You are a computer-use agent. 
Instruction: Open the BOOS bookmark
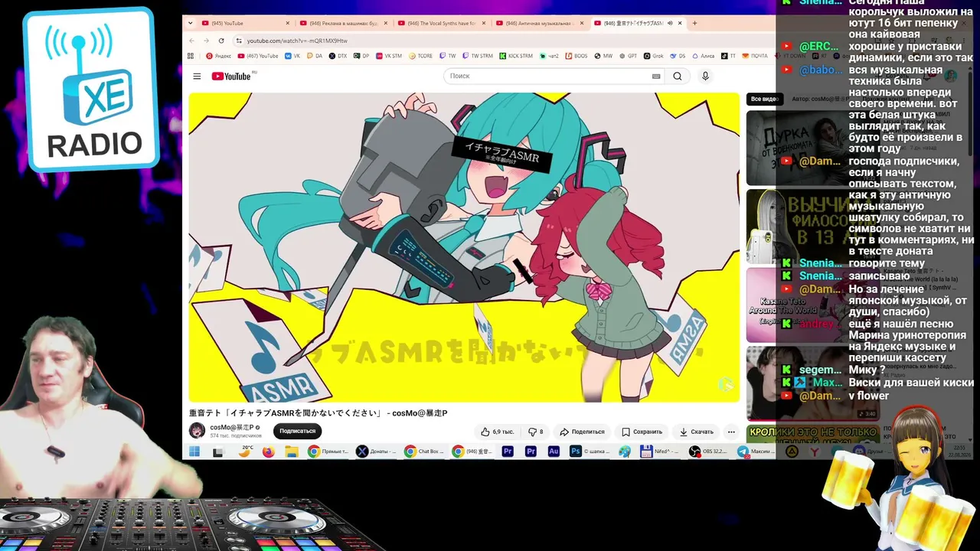tap(577, 56)
